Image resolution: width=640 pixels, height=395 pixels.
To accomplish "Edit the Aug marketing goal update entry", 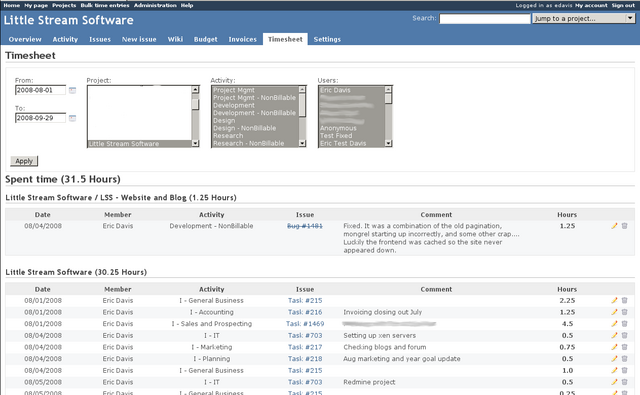I will (614, 359).
